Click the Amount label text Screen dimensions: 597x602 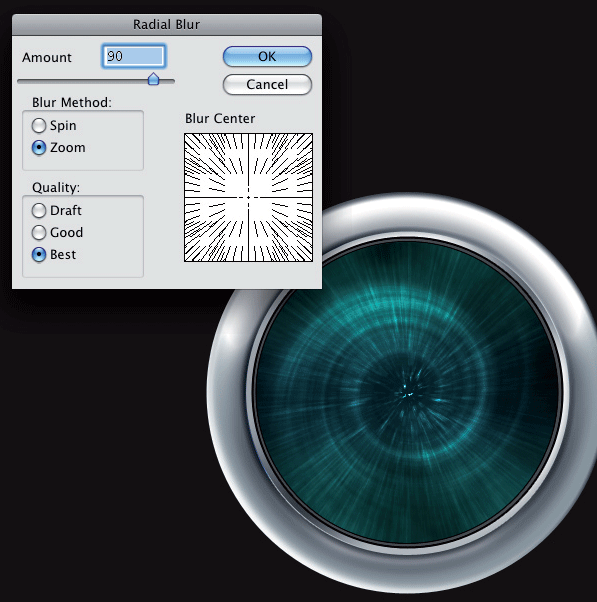(47, 58)
